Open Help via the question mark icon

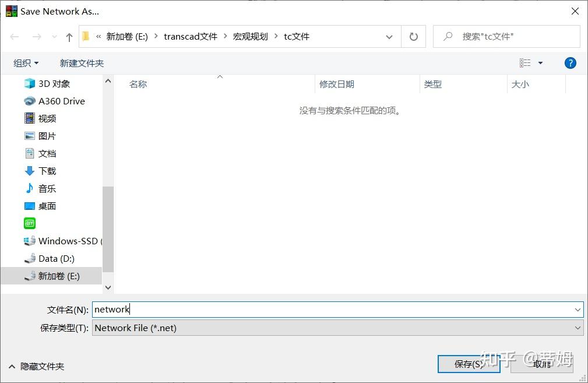tap(570, 63)
